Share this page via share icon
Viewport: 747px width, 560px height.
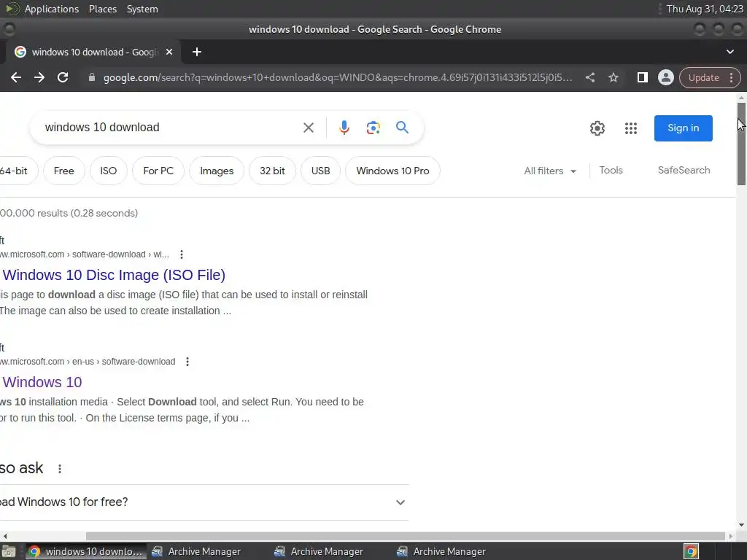coord(589,77)
